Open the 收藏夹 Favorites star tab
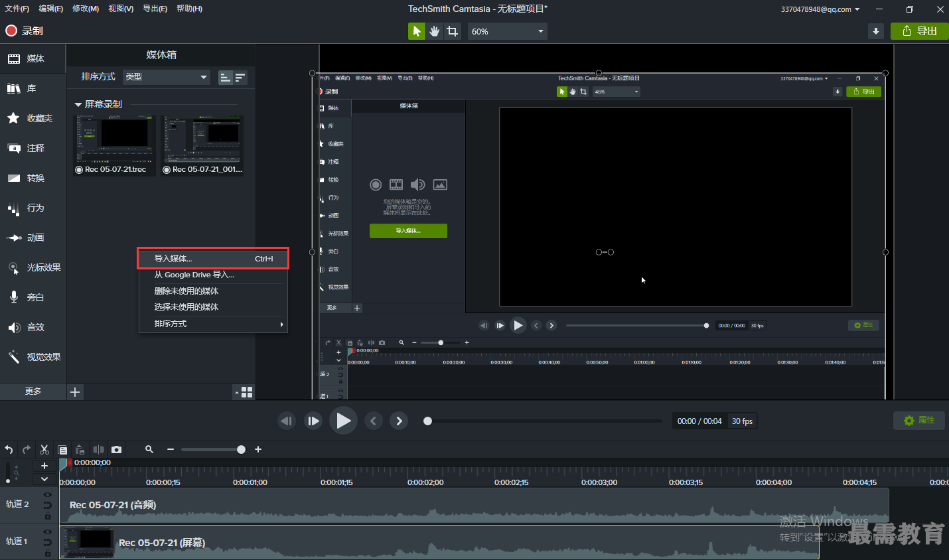This screenshot has width=949, height=560. pos(33,118)
